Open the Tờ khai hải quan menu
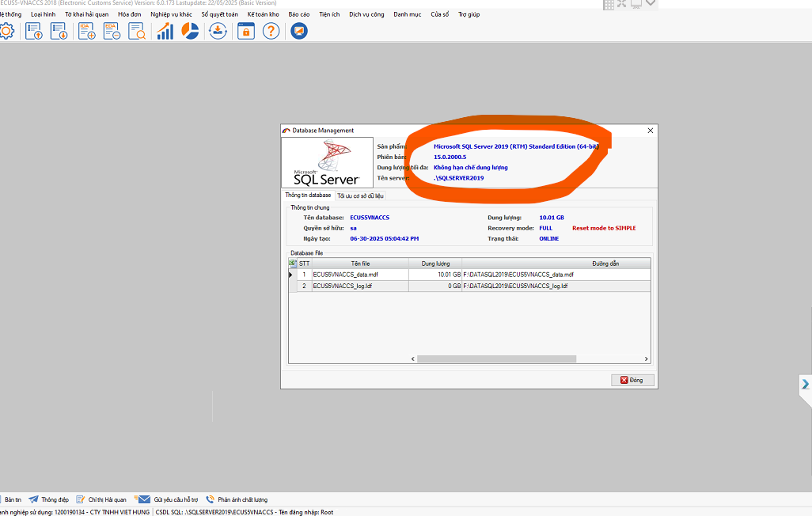 [x=86, y=14]
